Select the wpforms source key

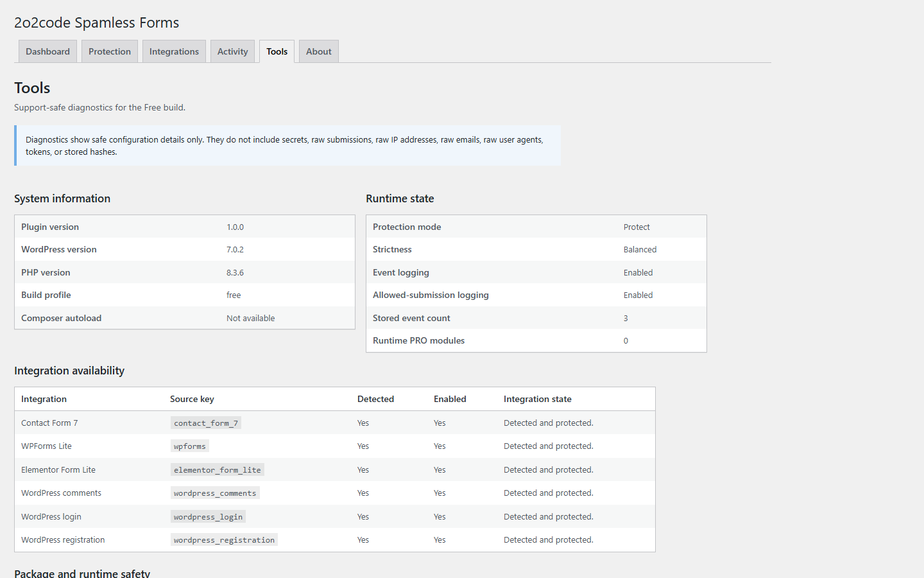pyautogui.click(x=190, y=446)
